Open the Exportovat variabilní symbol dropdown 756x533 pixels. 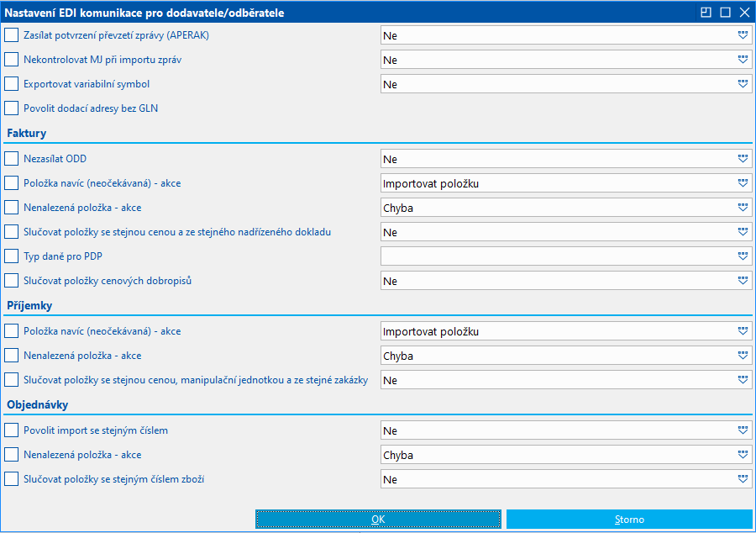[x=743, y=84]
